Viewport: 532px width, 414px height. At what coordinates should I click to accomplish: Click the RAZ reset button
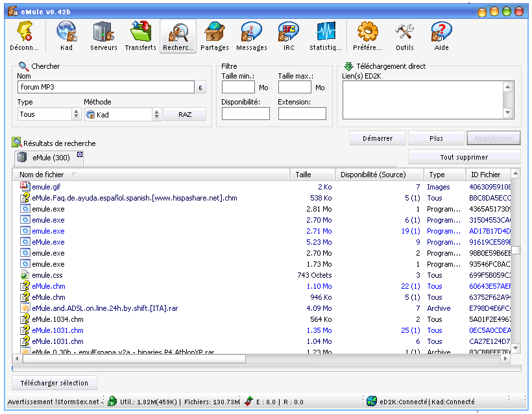[185, 114]
